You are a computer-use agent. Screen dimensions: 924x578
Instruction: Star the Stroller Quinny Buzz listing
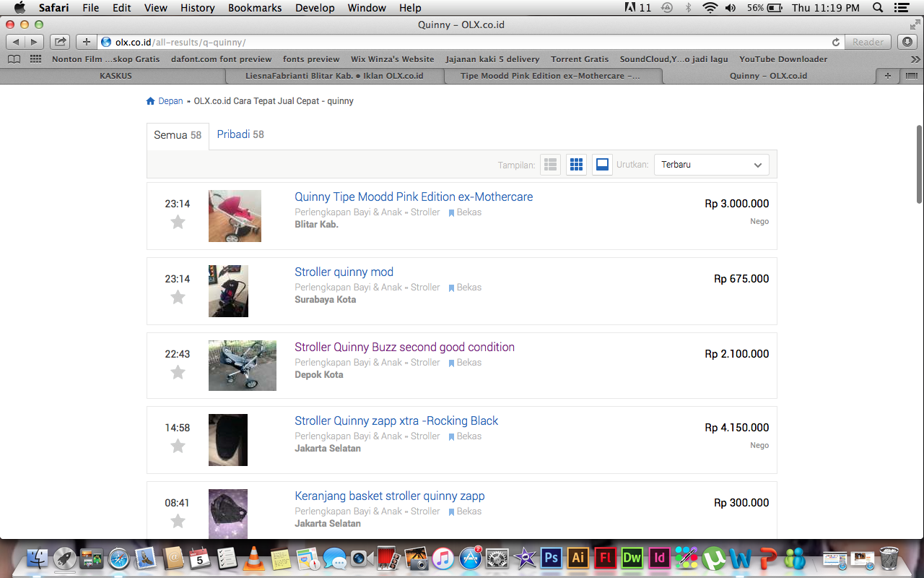click(x=178, y=373)
